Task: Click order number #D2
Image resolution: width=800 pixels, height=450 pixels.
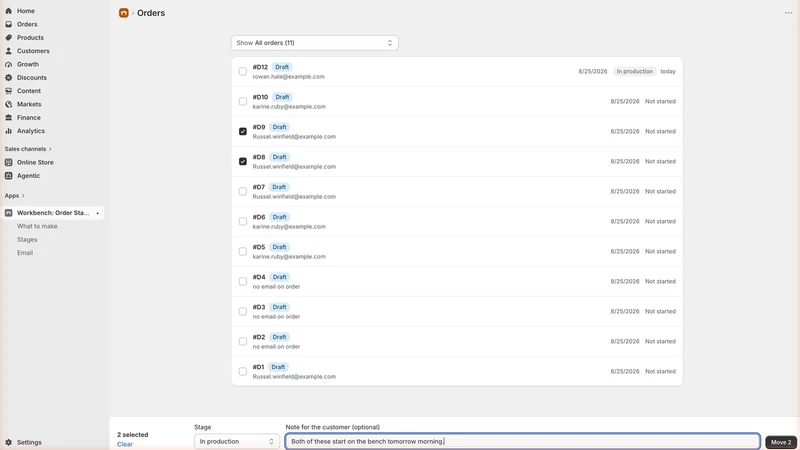Action: [259, 337]
